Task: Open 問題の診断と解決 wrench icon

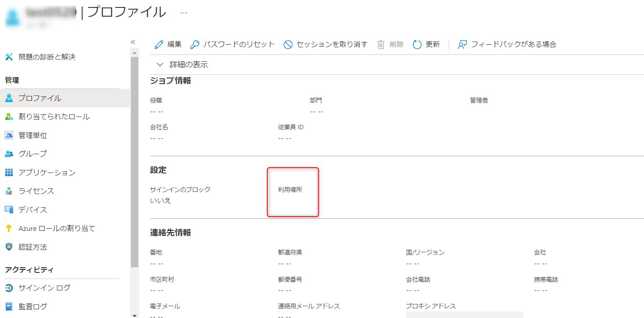Action: coord(9,57)
